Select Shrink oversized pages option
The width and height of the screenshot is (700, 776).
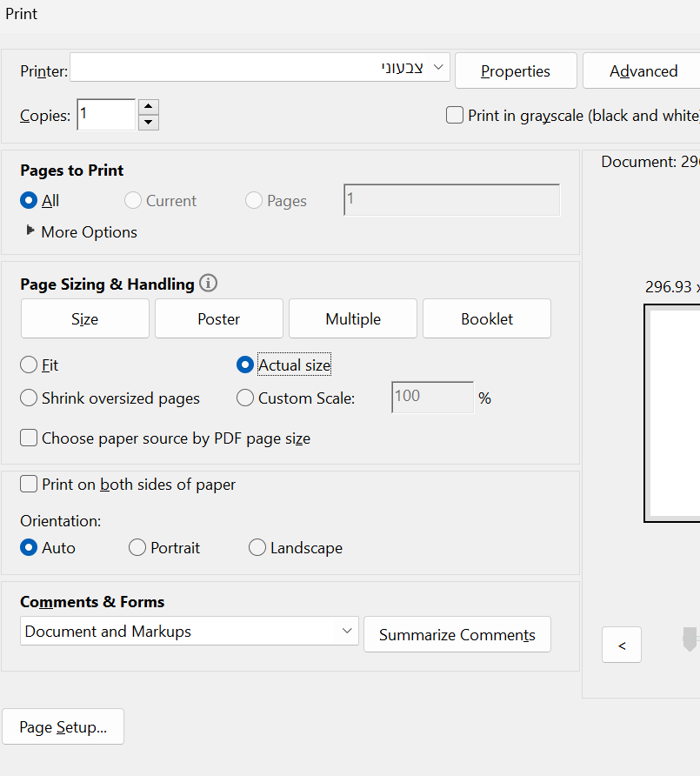tap(29, 398)
